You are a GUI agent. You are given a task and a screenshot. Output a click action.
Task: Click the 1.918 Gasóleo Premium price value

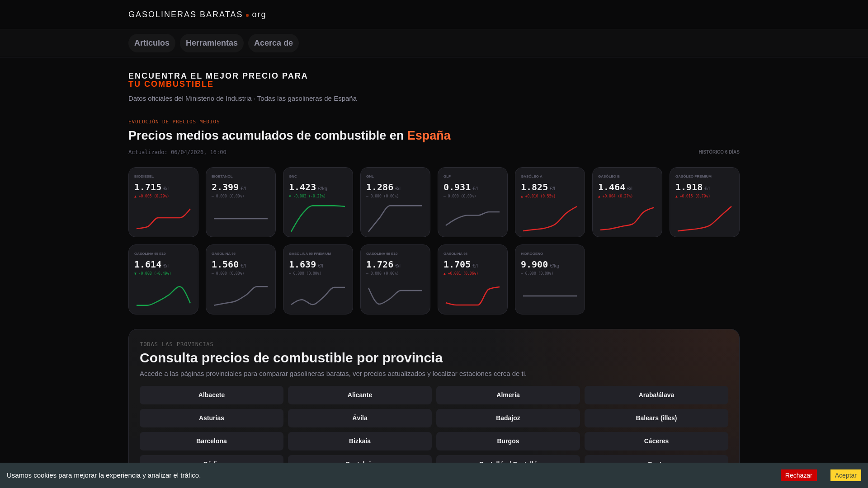tap(689, 187)
